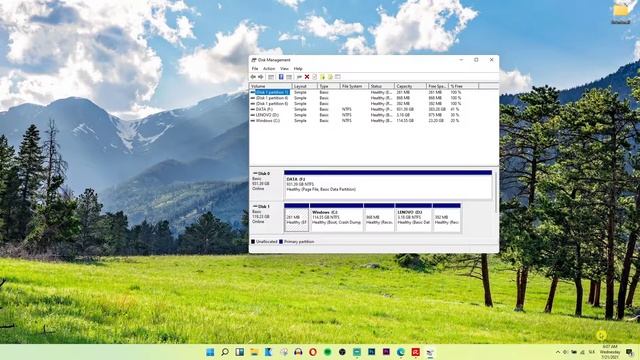This screenshot has width=640, height=360.
Task: Sort by the Status column header
Action: pyautogui.click(x=382, y=86)
